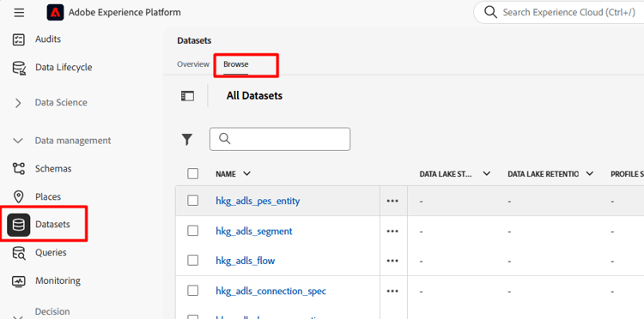This screenshot has width=644, height=319.
Task: Open Places from the sidebar
Action: [48, 197]
